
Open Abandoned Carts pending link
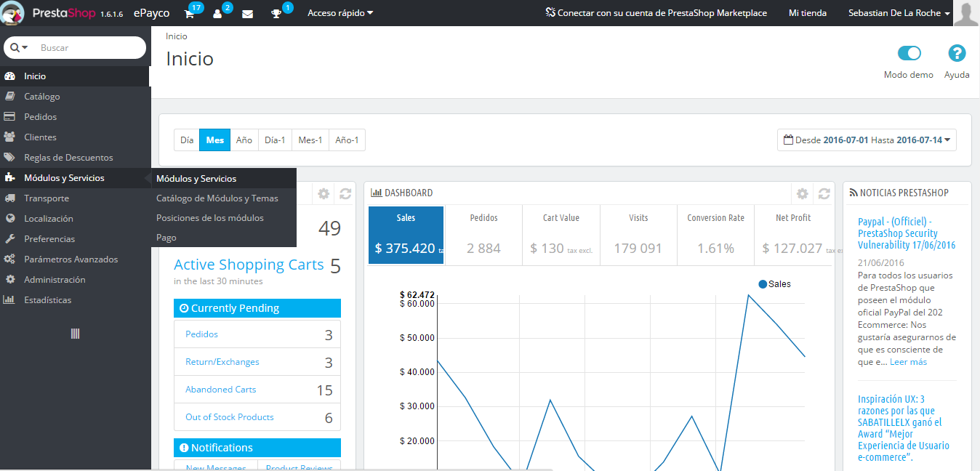221,390
